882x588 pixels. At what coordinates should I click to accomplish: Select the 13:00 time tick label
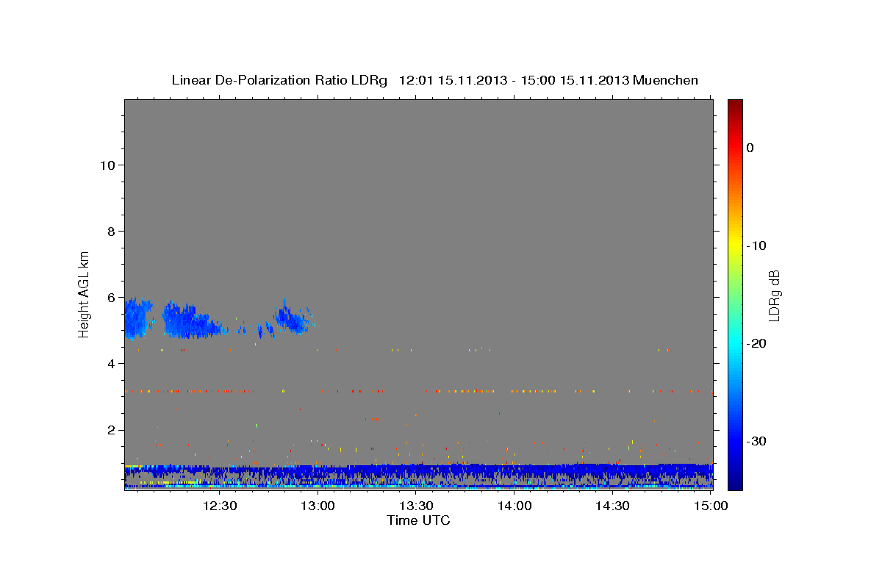318,506
